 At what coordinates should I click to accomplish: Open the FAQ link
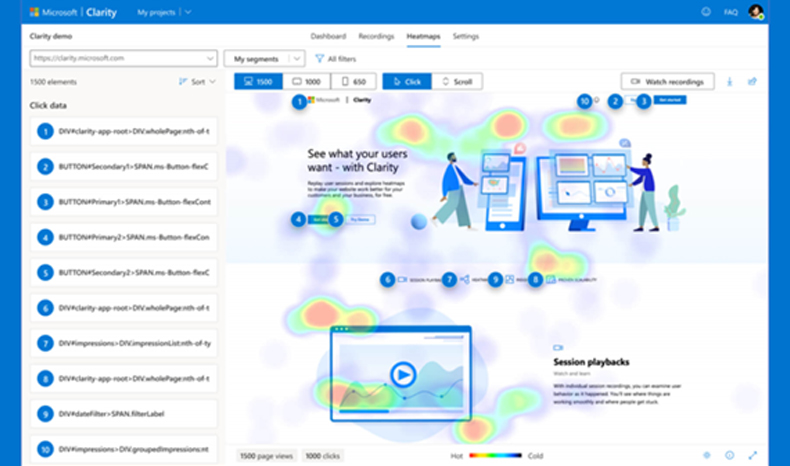[x=731, y=12]
